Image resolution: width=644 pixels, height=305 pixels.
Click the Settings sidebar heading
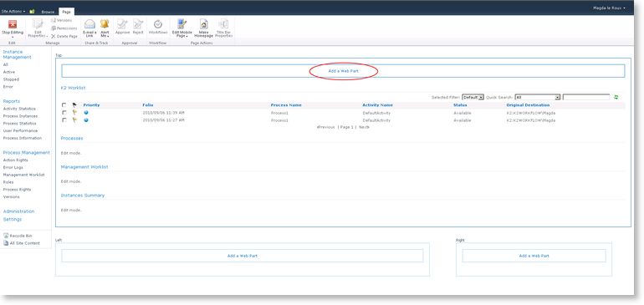[x=13, y=219]
